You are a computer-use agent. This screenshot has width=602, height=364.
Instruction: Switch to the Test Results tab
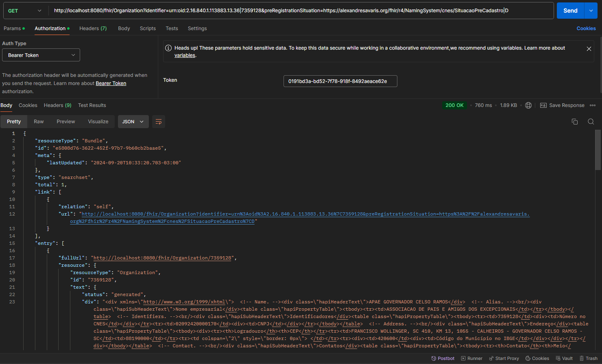(92, 105)
